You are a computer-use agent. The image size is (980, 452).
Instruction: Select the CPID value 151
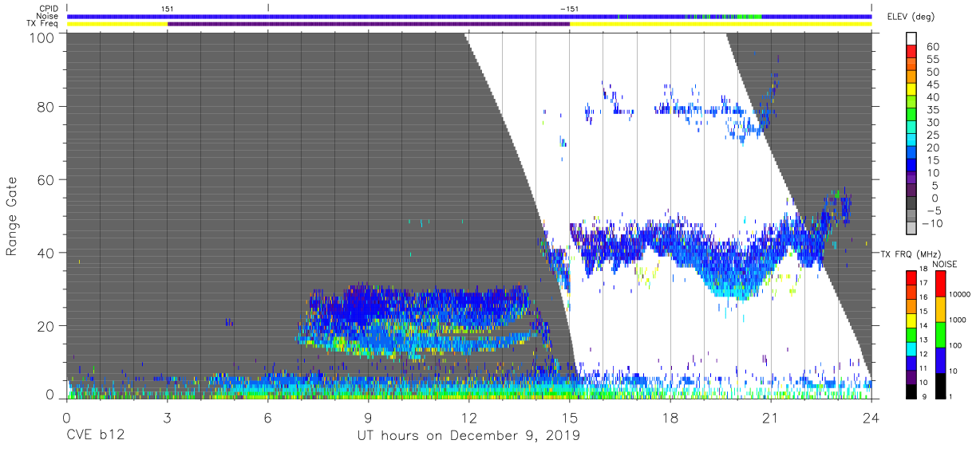(x=167, y=9)
